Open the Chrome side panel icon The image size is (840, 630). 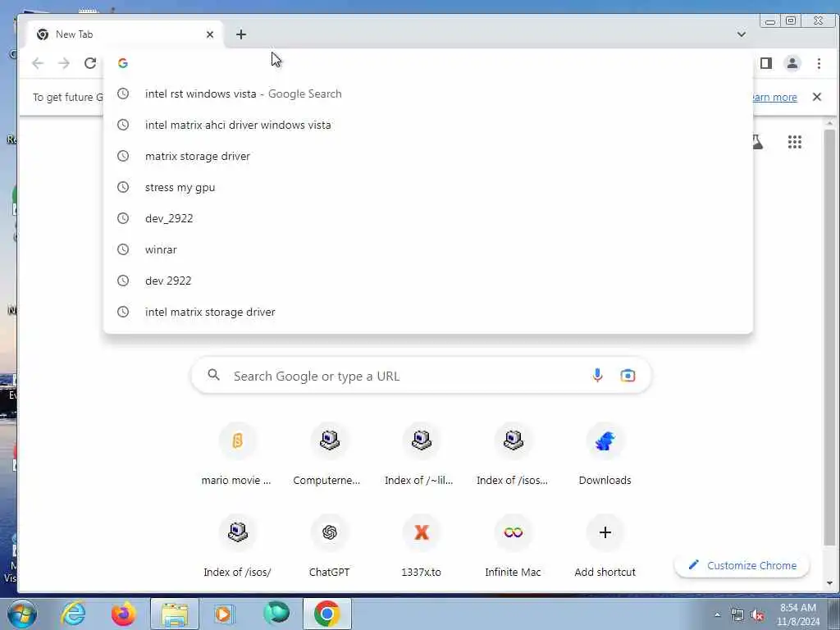(766, 63)
